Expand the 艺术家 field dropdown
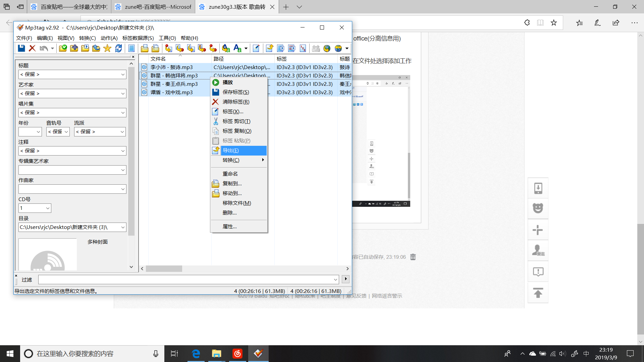The height and width of the screenshot is (362, 644). click(x=123, y=94)
